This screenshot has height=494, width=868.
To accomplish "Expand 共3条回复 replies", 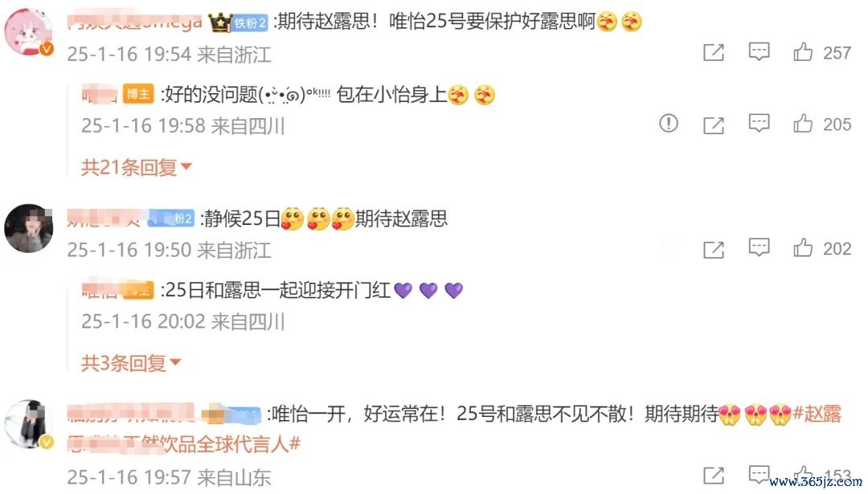I will [x=131, y=363].
